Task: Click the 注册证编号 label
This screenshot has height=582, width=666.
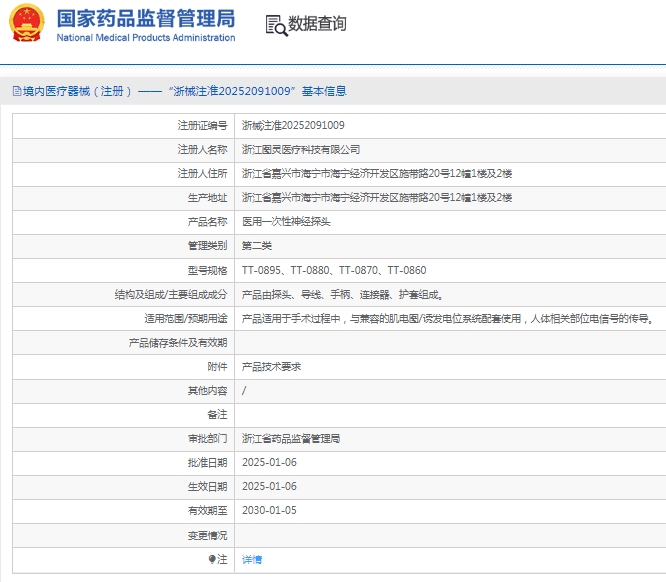Action: tap(203, 125)
